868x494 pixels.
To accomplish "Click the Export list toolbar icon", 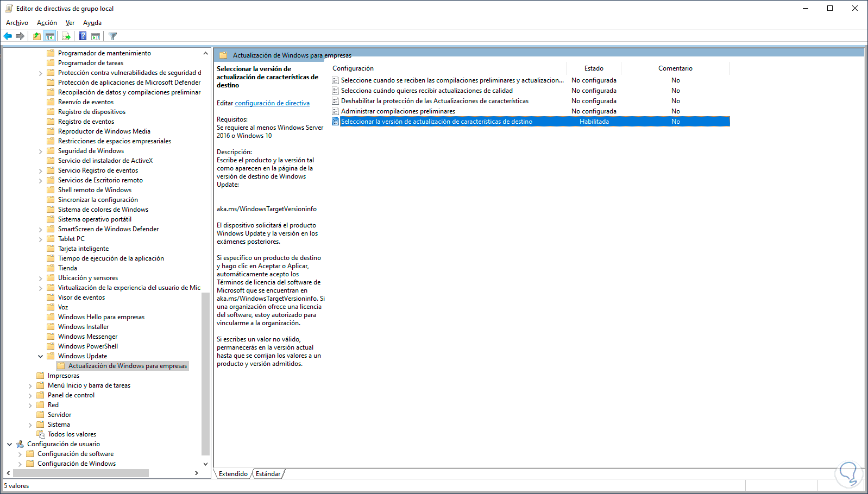I will pos(66,36).
